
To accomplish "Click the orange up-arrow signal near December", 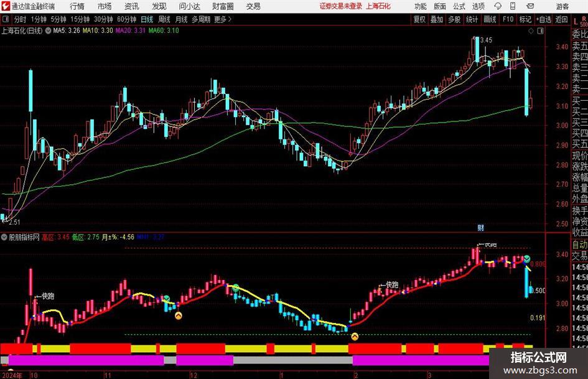I will coord(178,316).
